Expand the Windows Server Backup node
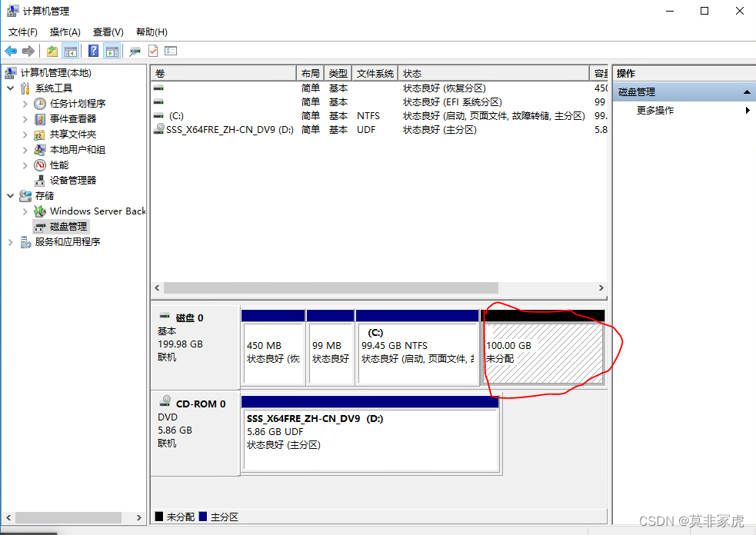The height and width of the screenshot is (535, 756). point(25,211)
